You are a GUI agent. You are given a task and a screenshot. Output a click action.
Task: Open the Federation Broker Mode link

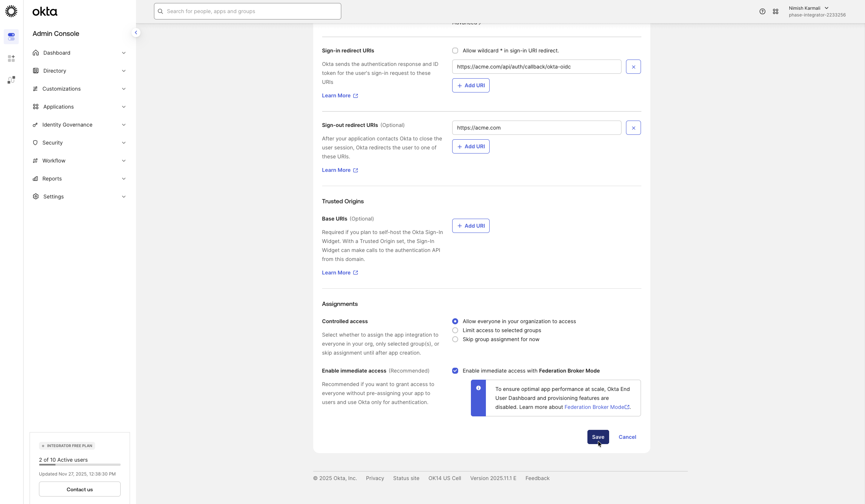tap(597, 407)
